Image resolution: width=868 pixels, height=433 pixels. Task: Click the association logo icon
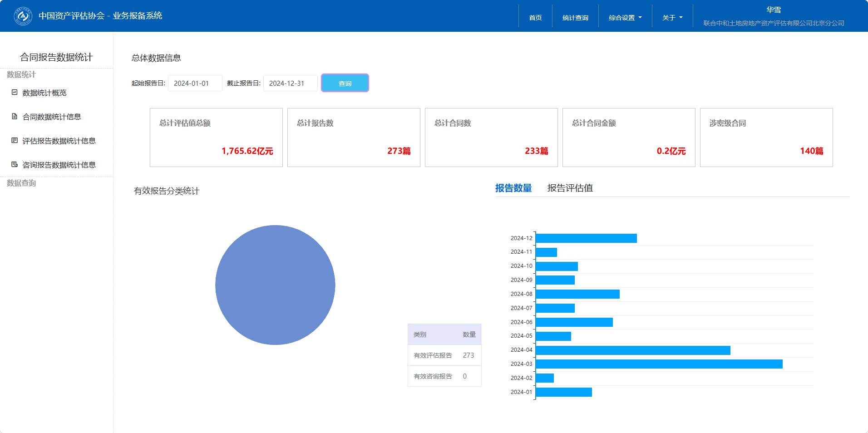coord(23,16)
